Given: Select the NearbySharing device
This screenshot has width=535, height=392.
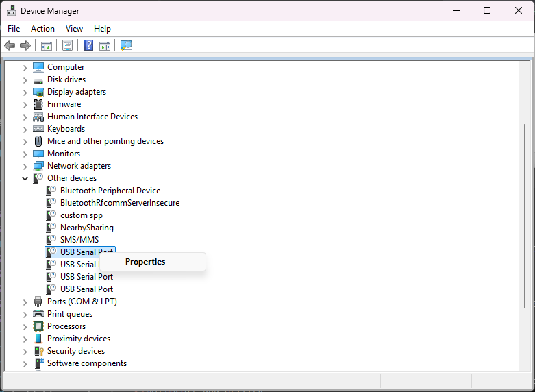Looking at the screenshot, I should [87, 228].
